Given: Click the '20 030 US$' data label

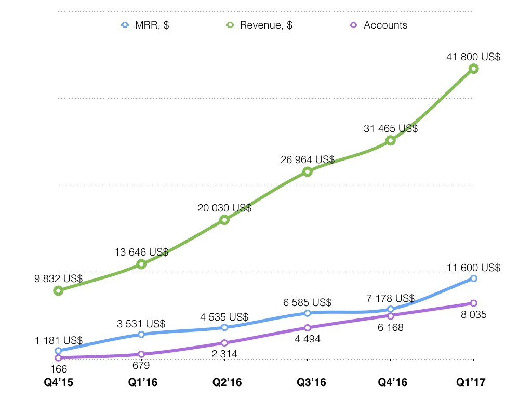Looking at the screenshot, I should [224, 208].
